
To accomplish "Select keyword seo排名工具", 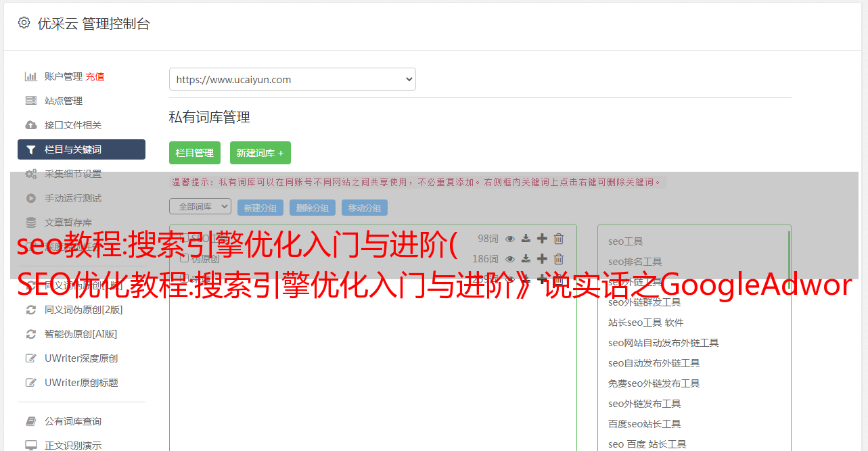I will (x=635, y=262).
